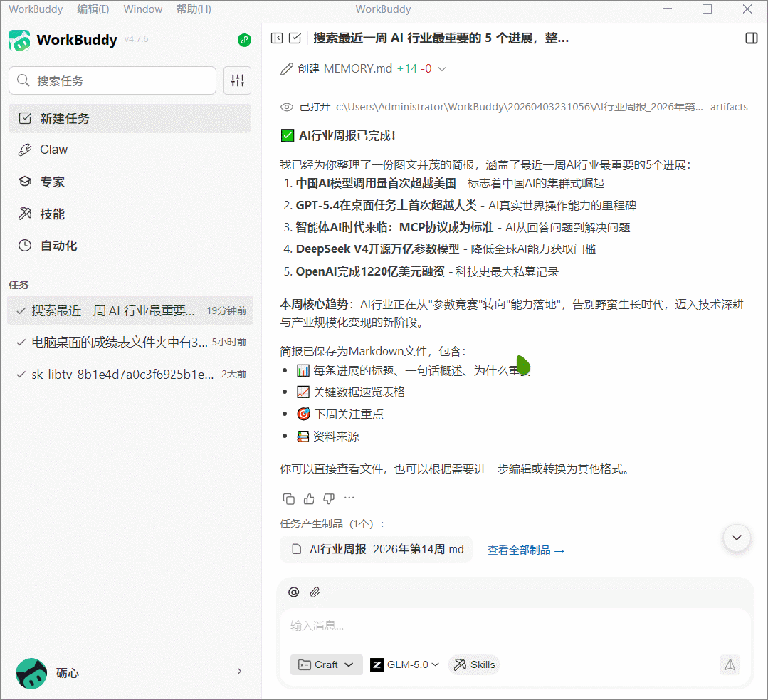
Task: Click the new task icon in header
Action: click(295, 38)
